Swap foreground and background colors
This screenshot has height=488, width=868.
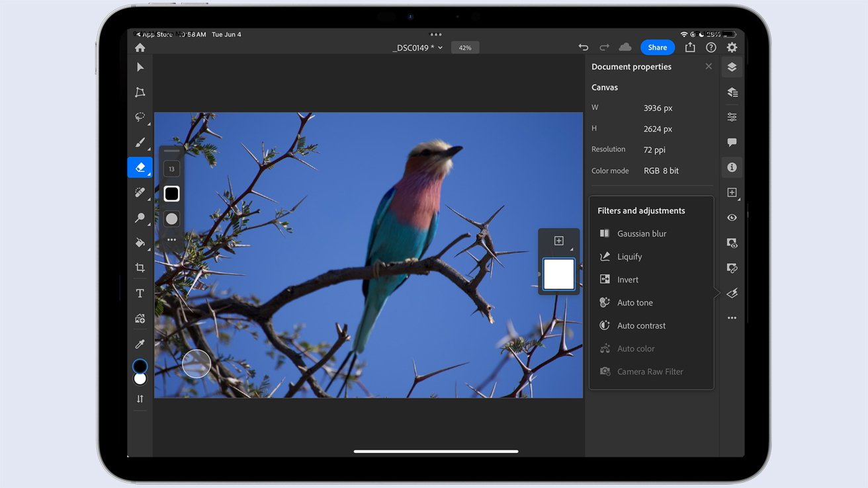140,399
